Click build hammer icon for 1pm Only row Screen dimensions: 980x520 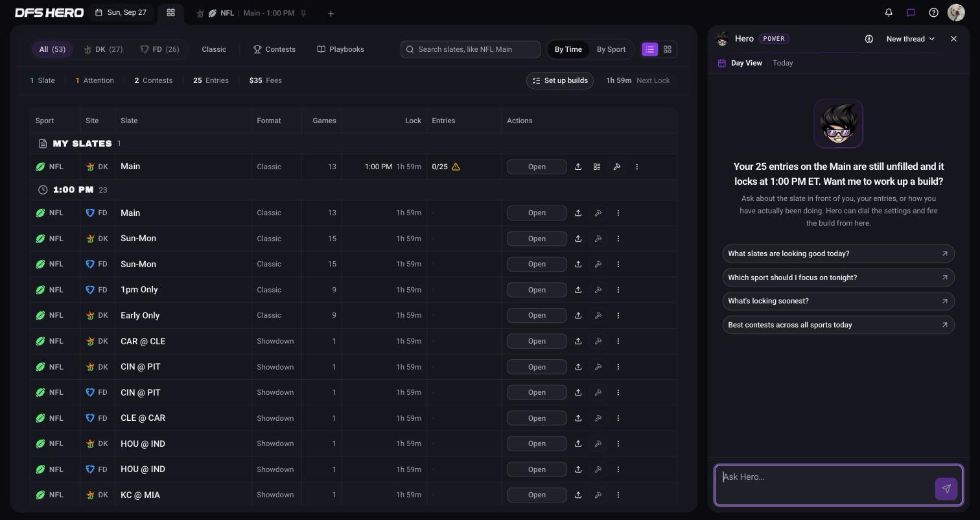tap(598, 290)
